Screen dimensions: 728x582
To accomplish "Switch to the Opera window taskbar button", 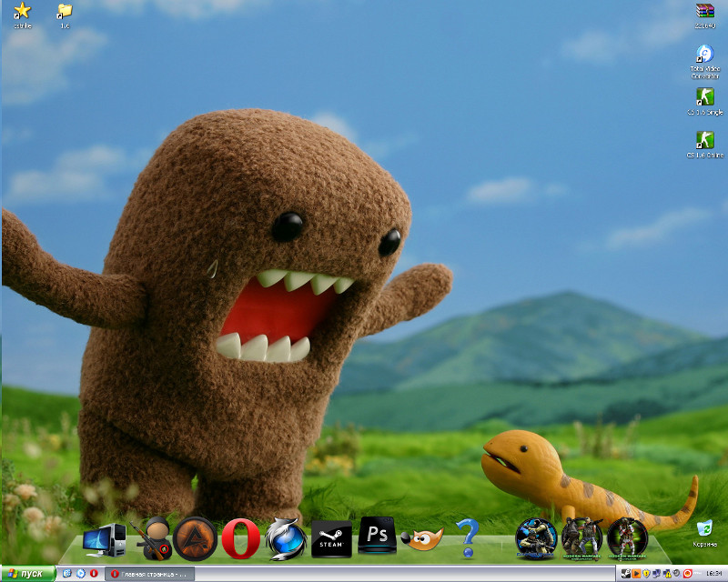I will click(149, 574).
